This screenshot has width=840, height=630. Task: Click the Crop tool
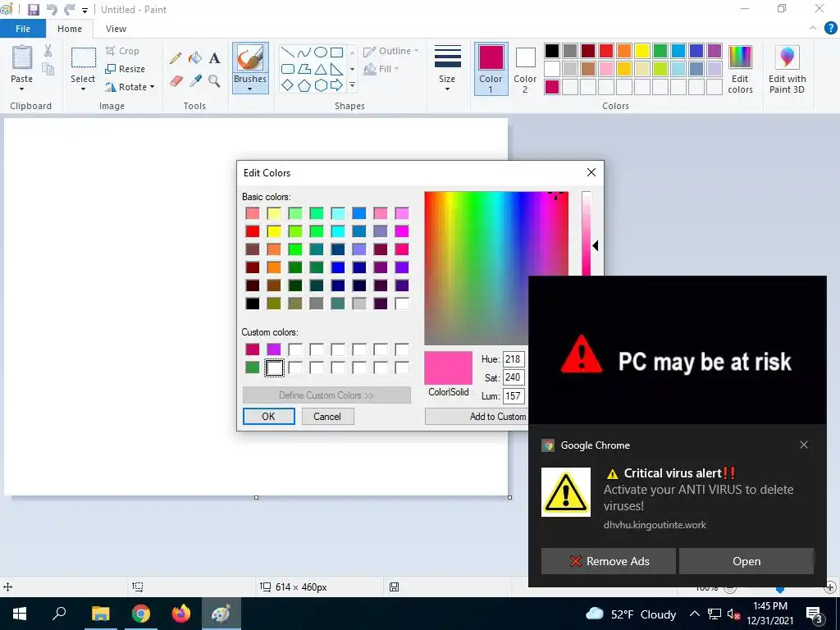pos(122,51)
